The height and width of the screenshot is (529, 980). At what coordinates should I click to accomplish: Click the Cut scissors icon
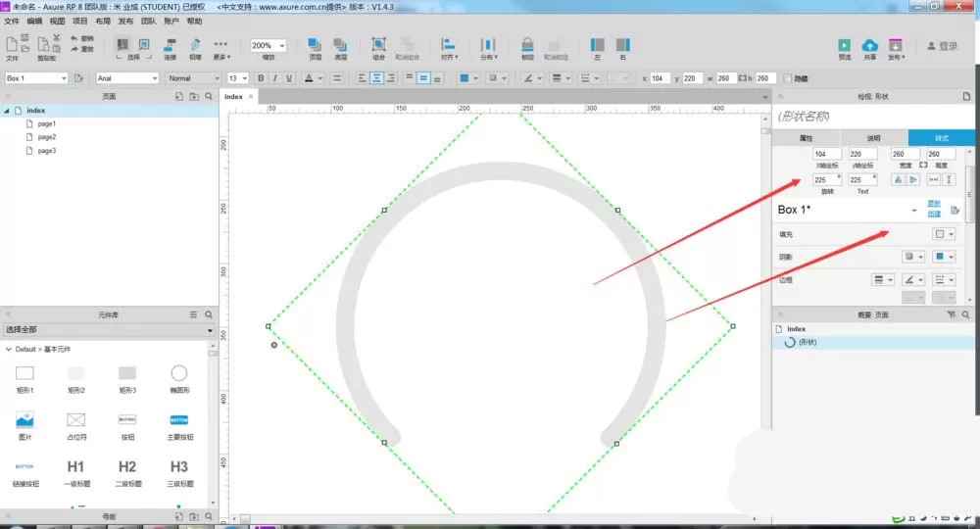pyautogui.click(x=56, y=38)
